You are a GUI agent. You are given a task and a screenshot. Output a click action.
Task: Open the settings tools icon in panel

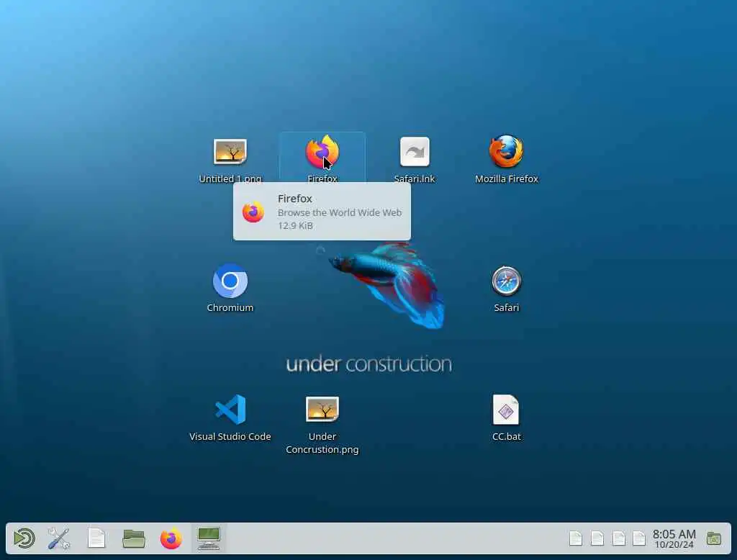59,538
